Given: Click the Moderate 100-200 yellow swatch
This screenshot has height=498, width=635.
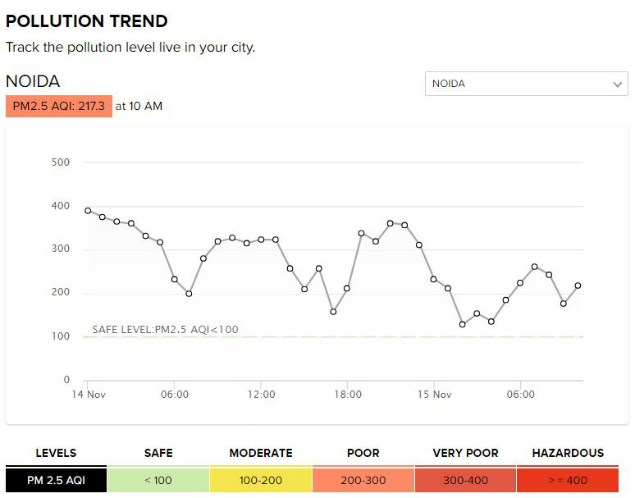Looking at the screenshot, I should [x=261, y=480].
